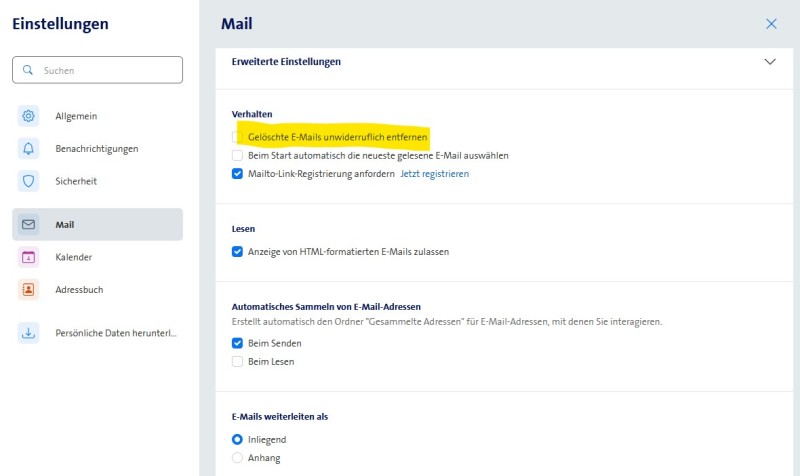
Task: Collapse Erweiterte Einstellungen with the chevron
Action: [x=769, y=61]
